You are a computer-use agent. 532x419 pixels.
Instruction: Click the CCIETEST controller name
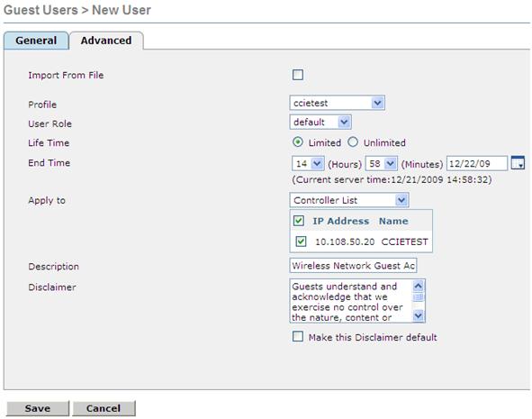click(x=404, y=241)
